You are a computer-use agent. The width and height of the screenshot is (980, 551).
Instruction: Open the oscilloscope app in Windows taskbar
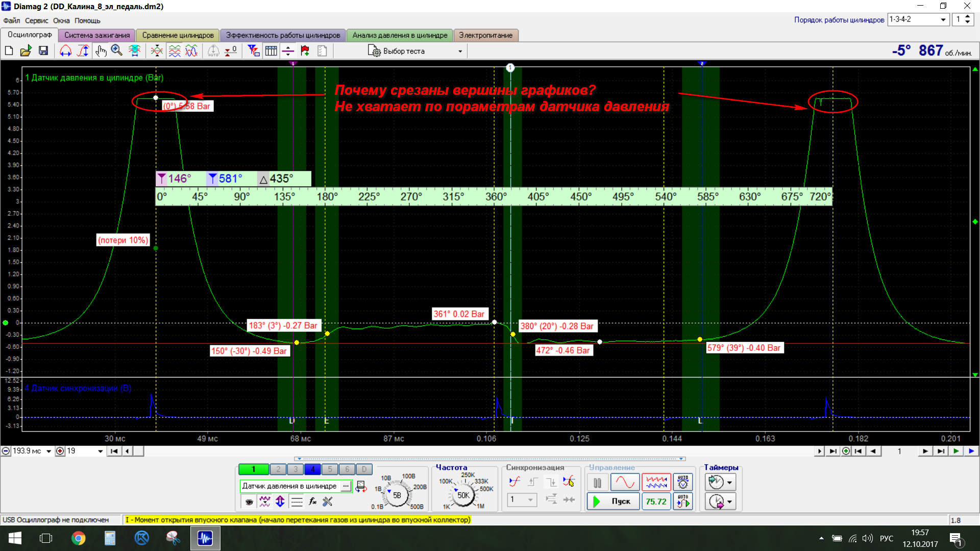coord(205,538)
